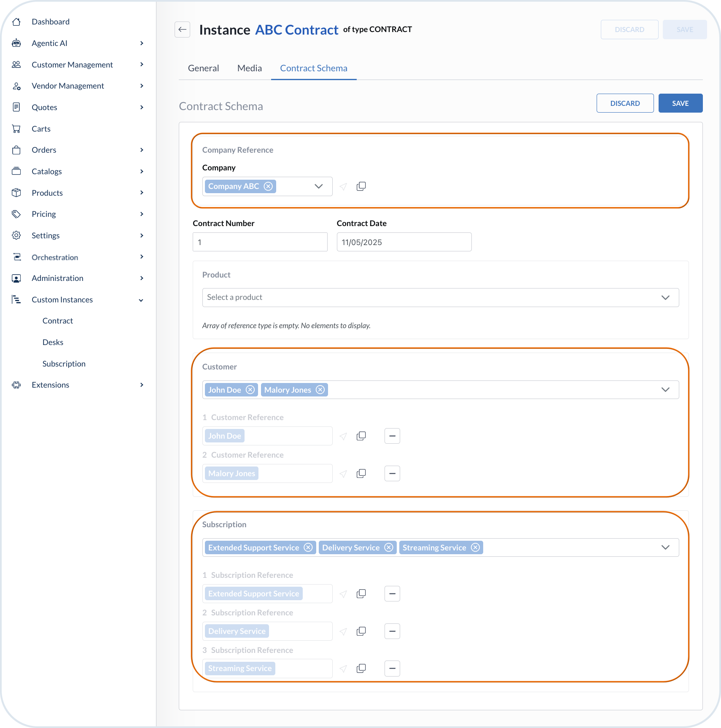Image resolution: width=721 pixels, height=728 pixels.
Task: Expand the Customer dropdown chevron
Action: (665, 390)
